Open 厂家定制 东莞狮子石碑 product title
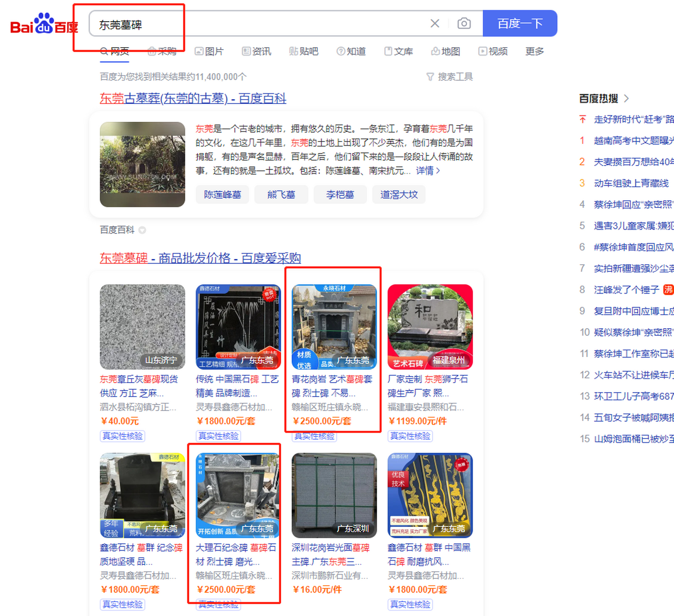The width and height of the screenshot is (674, 616). pyautogui.click(x=428, y=386)
